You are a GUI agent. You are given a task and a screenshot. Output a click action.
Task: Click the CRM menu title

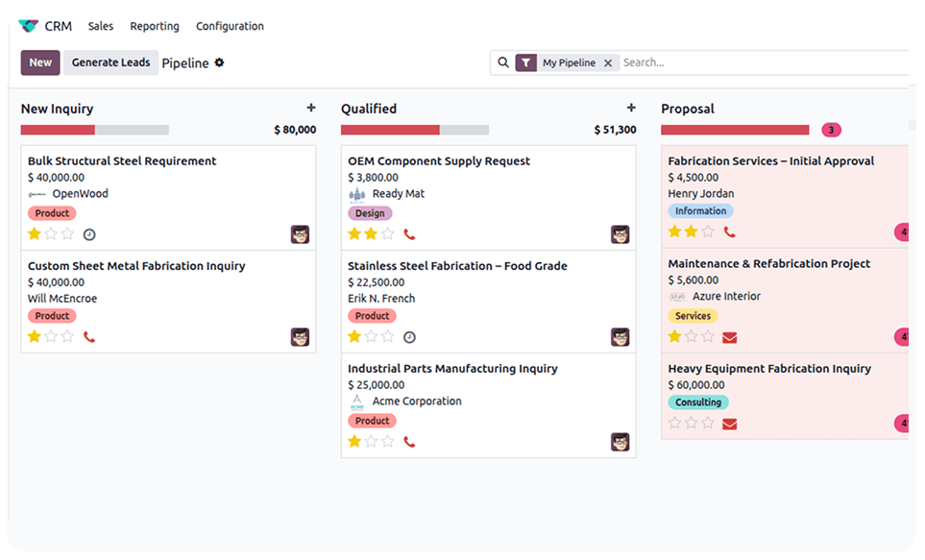tap(59, 26)
